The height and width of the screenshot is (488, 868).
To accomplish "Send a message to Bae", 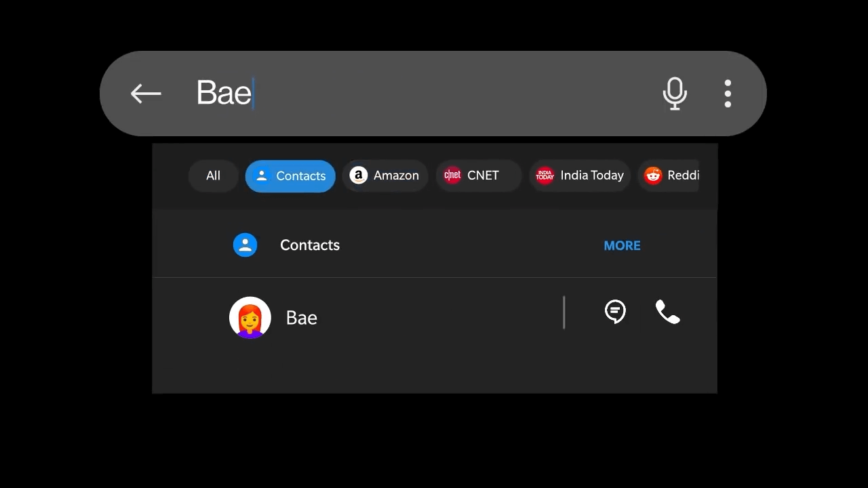I will click(x=615, y=312).
